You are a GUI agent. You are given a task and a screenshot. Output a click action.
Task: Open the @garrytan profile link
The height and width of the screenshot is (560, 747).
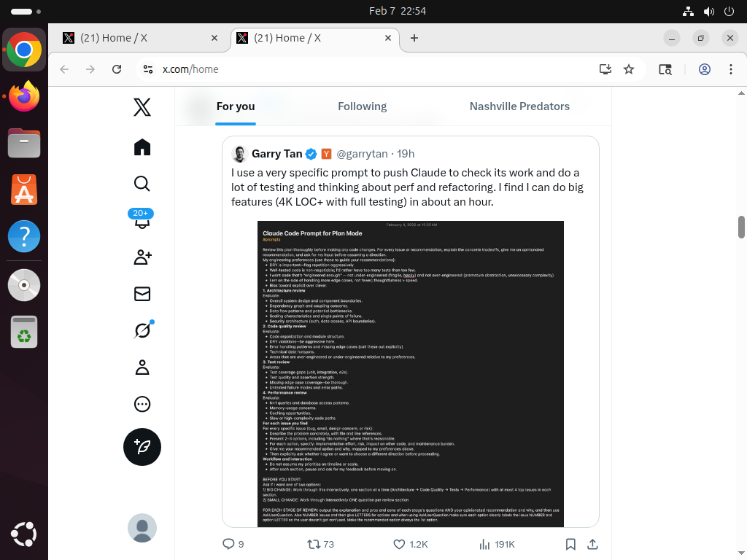[363, 154]
